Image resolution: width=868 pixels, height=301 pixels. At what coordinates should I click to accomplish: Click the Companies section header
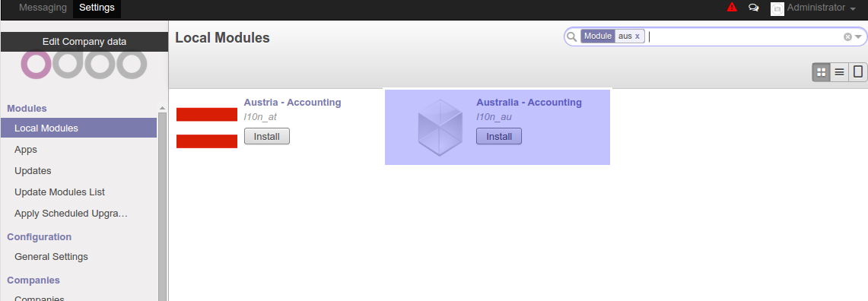[x=33, y=280]
